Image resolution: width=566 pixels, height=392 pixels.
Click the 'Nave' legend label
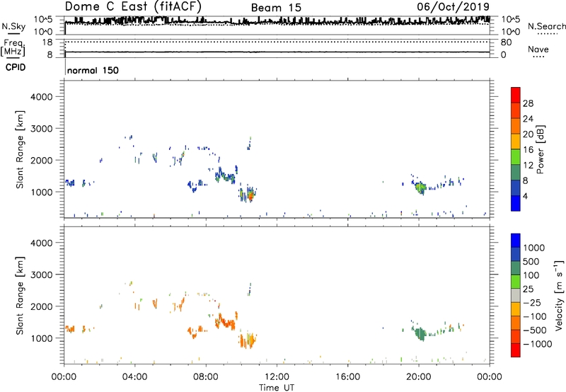click(x=538, y=49)
